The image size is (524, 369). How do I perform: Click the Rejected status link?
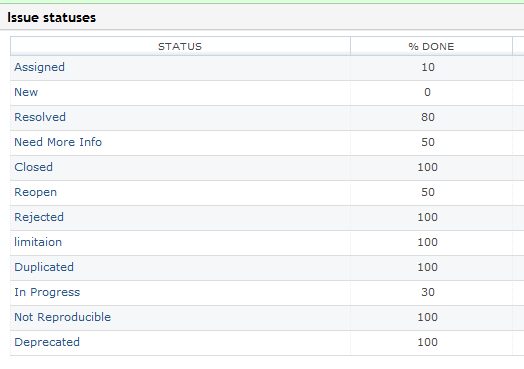39,218
